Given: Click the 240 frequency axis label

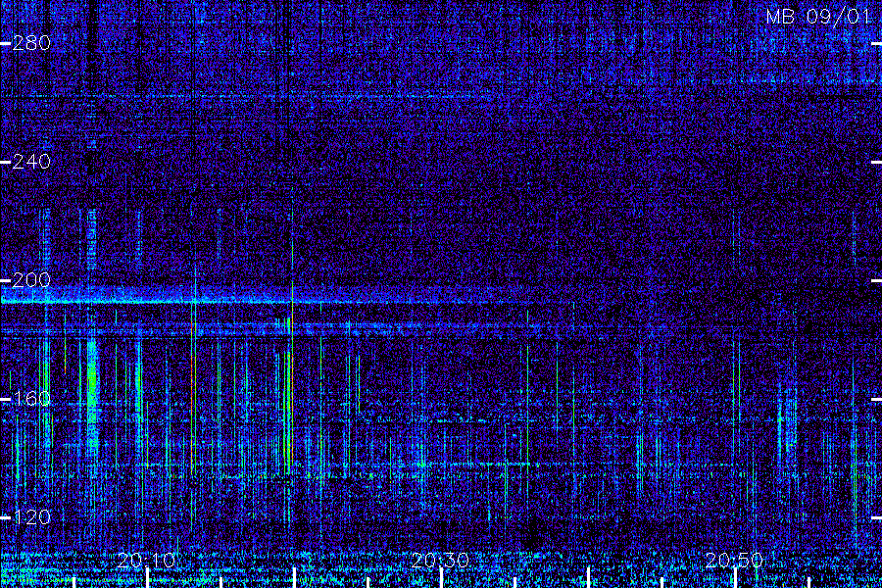Looking at the screenshot, I should (31, 162).
